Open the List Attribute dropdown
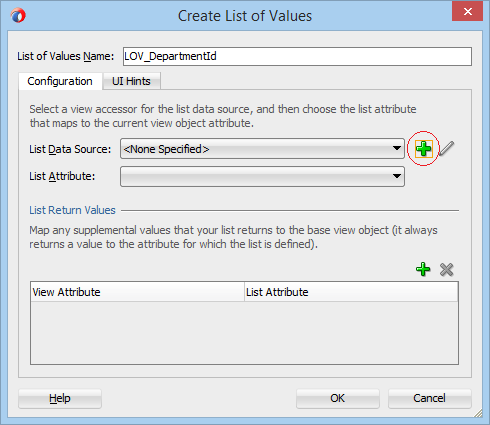 coord(262,176)
